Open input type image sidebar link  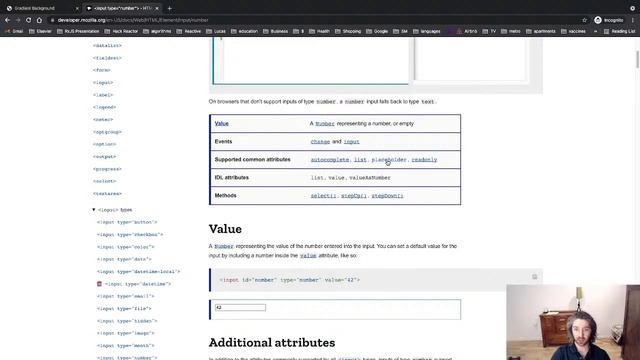pyautogui.click(x=126, y=333)
